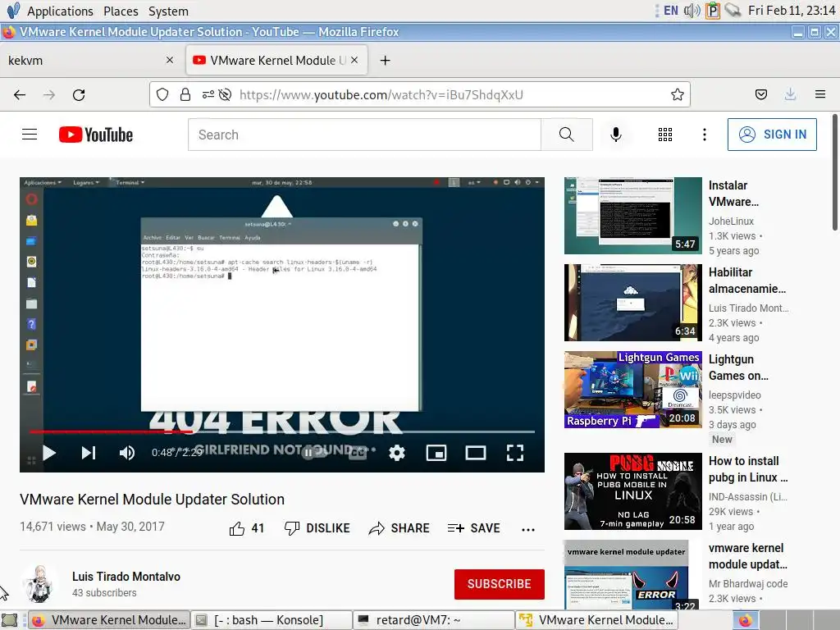Bookmark this page with the star icon
The image size is (840, 630).
pos(677,95)
